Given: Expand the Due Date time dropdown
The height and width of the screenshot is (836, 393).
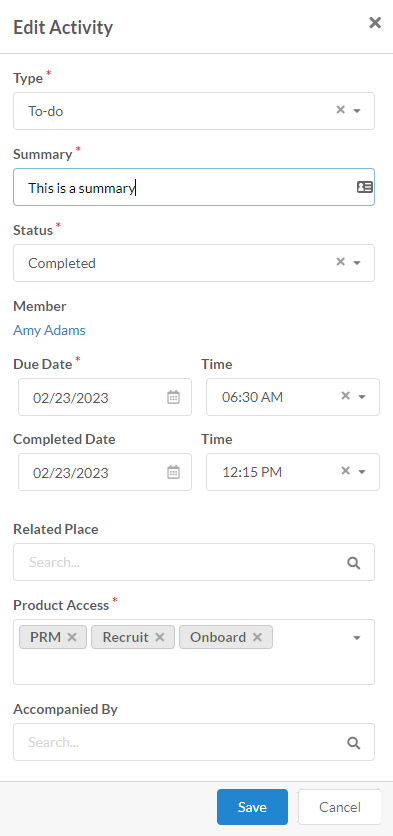Looking at the screenshot, I should tap(362, 397).
